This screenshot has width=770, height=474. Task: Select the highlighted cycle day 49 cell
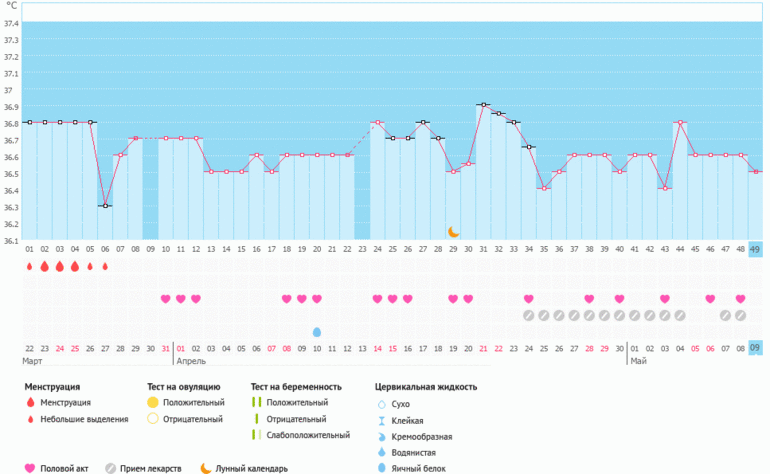[x=756, y=249]
